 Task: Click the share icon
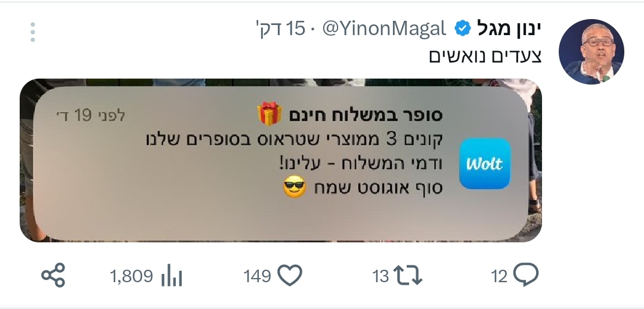pyautogui.click(x=54, y=275)
